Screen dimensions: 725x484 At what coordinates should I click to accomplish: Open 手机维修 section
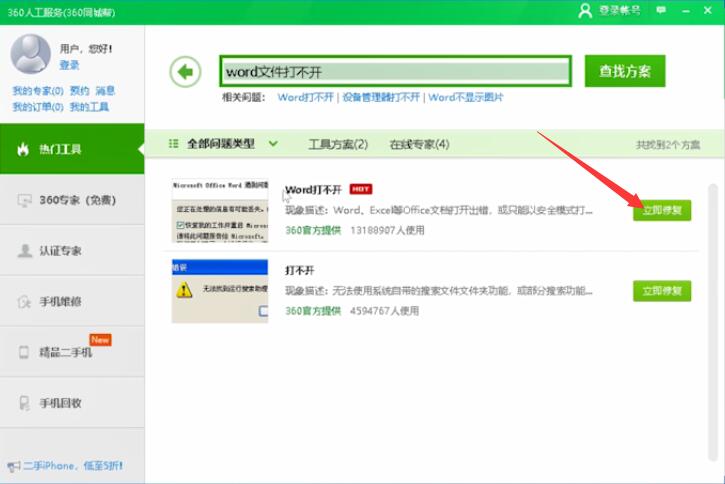(72, 301)
